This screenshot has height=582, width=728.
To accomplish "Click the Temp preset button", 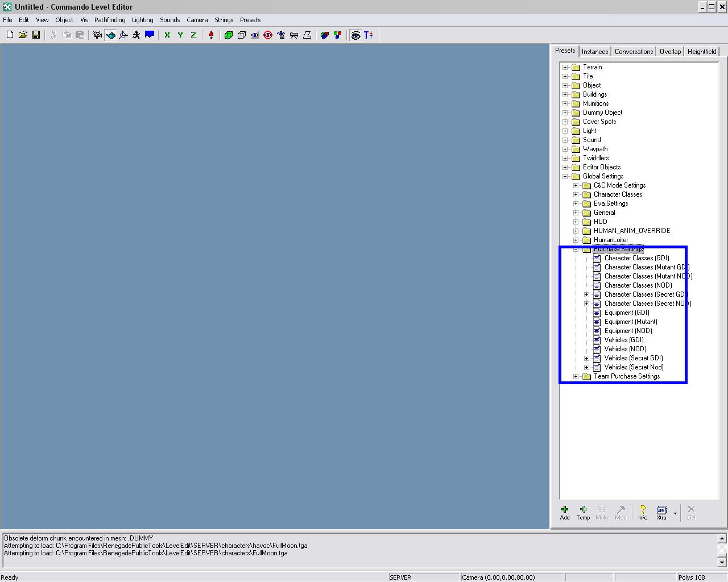I will [x=583, y=512].
